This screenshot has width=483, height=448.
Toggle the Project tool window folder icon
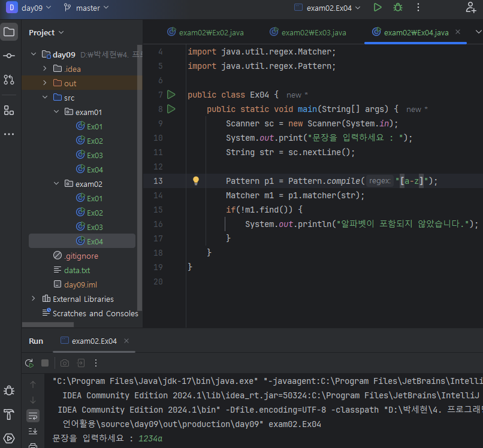(9, 32)
